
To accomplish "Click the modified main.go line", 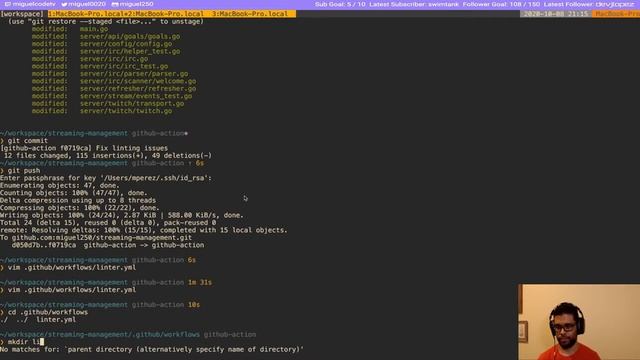I will click(70, 29).
